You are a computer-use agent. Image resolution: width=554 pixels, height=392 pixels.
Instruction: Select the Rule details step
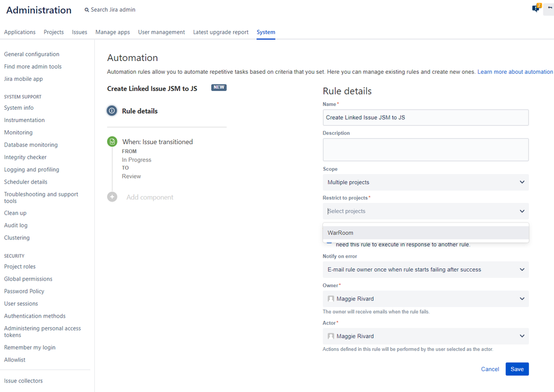[140, 111]
